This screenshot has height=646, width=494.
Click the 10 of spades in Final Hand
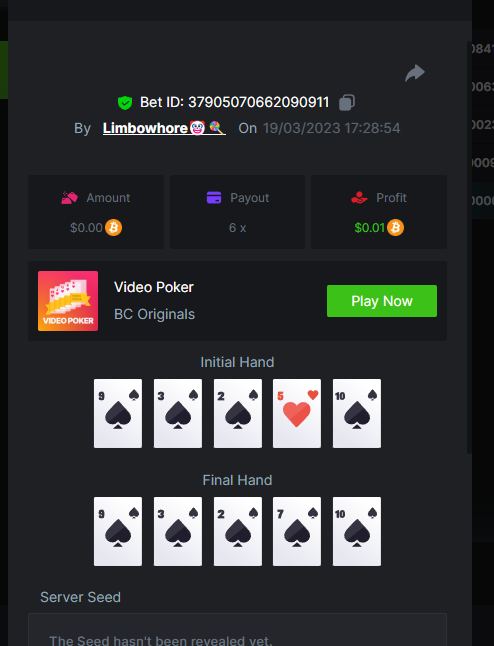click(357, 531)
